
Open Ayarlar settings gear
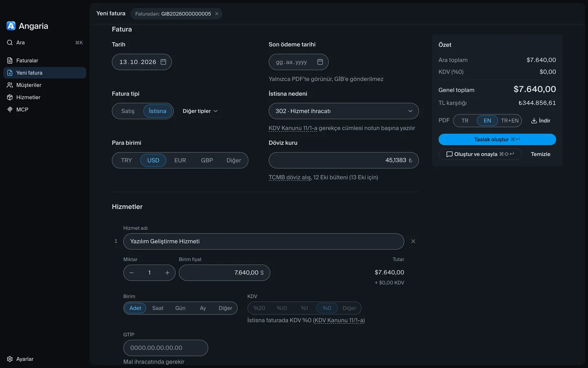point(10,359)
